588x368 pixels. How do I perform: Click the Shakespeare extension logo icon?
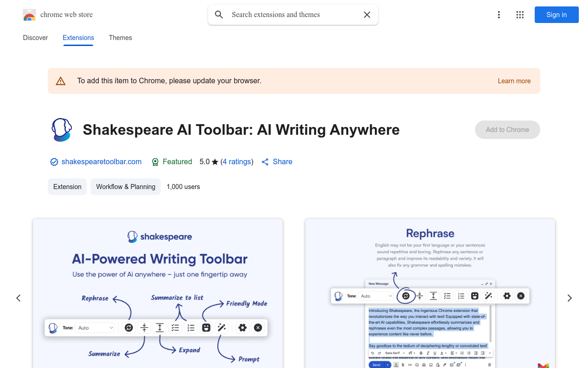pyautogui.click(x=61, y=130)
